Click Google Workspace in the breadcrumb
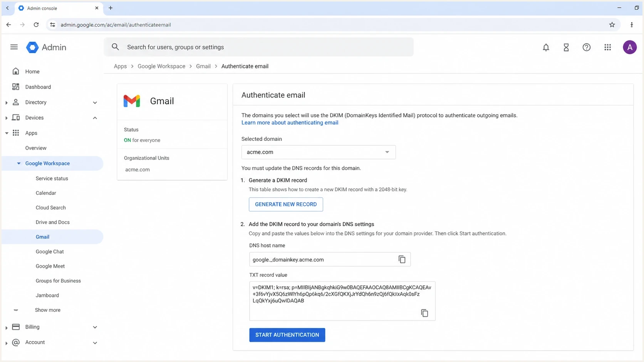 pos(161,66)
